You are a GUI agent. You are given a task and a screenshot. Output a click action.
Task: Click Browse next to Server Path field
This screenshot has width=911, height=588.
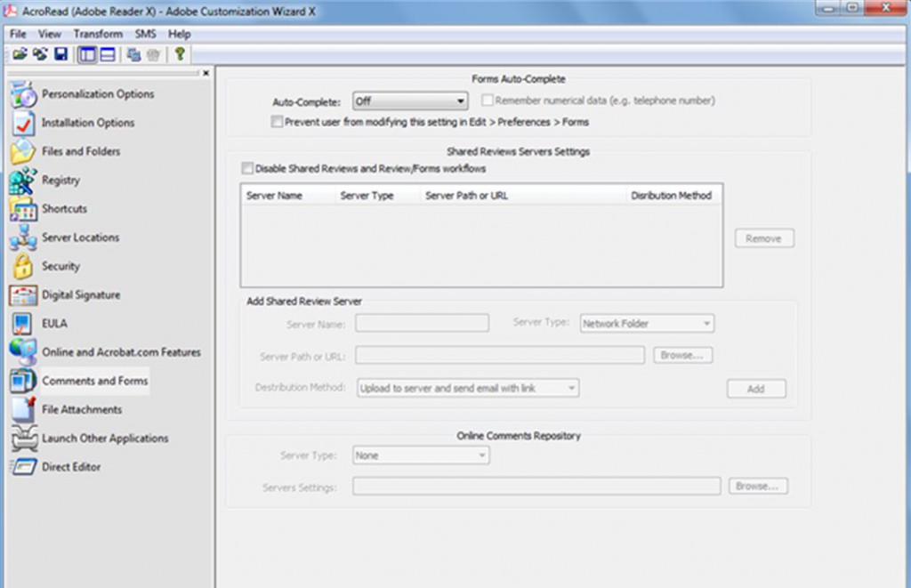click(682, 355)
